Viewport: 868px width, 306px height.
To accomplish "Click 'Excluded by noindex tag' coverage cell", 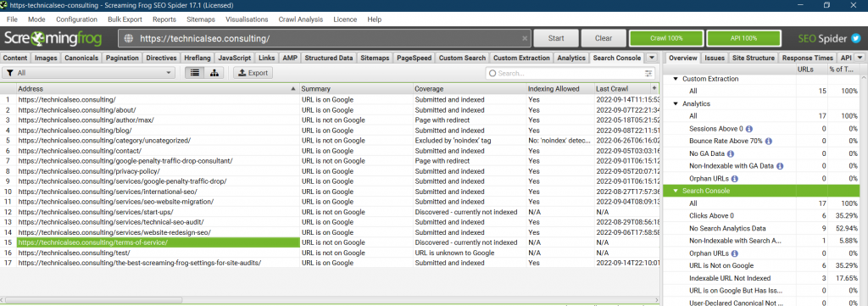I will [x=469, y=141].
